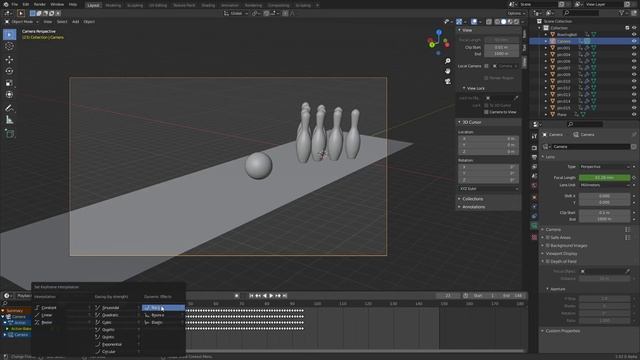This screenshot has height=360, width=640.
Task: Collapse the 3D Cursor panel
Action: click(x=460, y=122)
